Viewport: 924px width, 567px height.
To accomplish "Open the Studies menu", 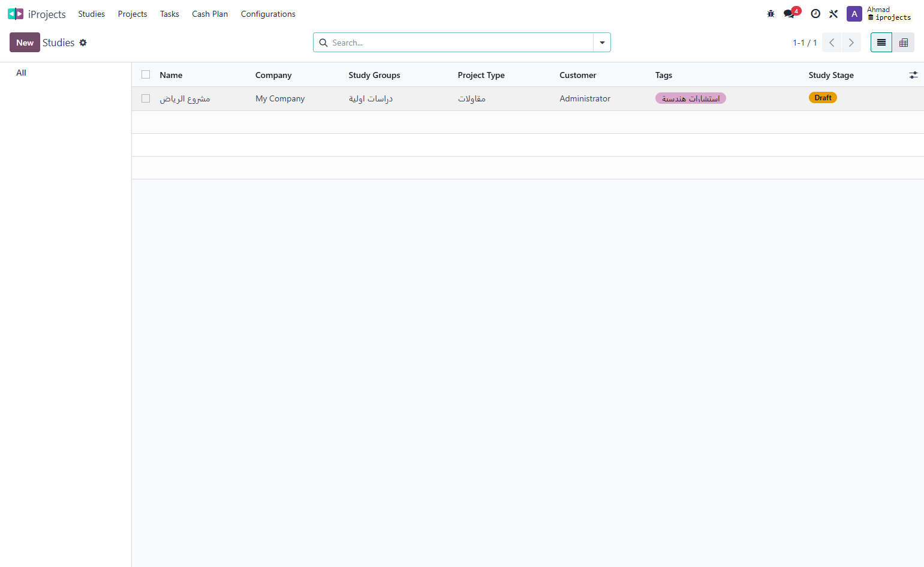I will click(91, 14).
